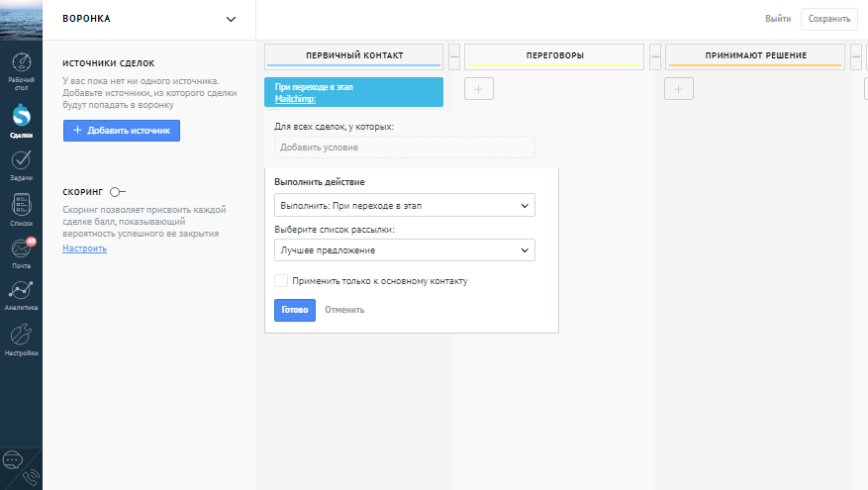Click the account avatar image at top
The width and height of the screenshot is (868, 490).
(x=21, y=20)
